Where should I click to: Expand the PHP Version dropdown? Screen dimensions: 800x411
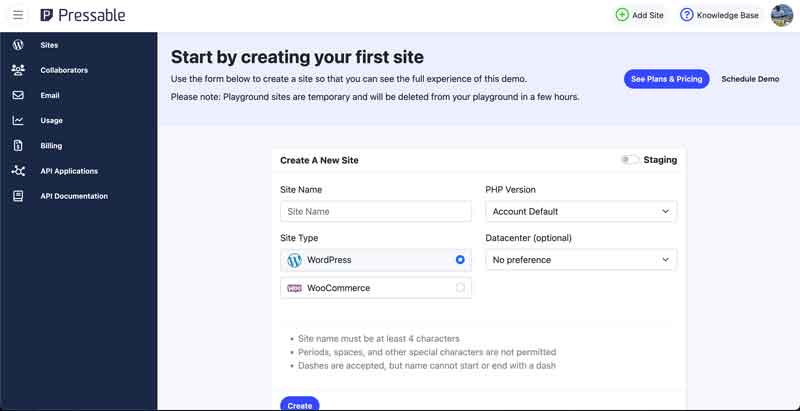click(581, 211)
